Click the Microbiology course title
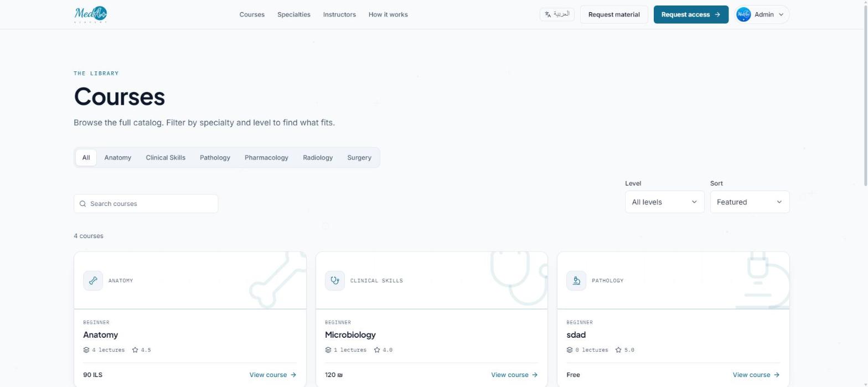The height and width of the screenshot is (387, 868). click(x=350, y=335)
